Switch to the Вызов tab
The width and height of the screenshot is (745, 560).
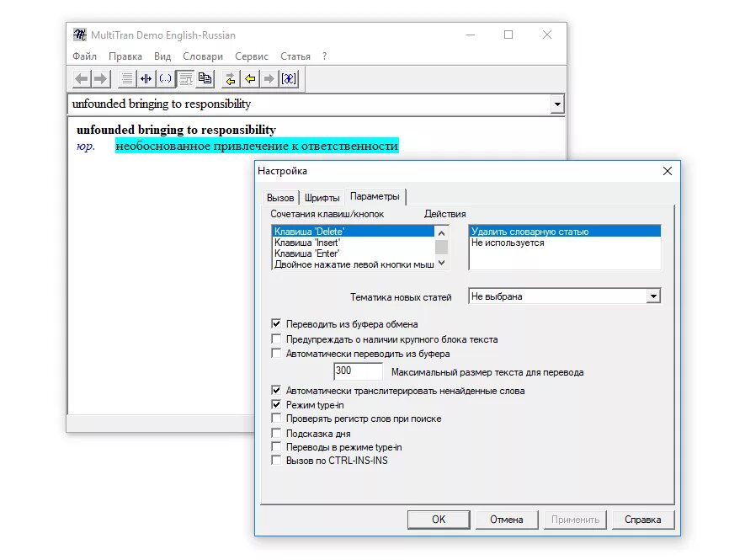280,198
